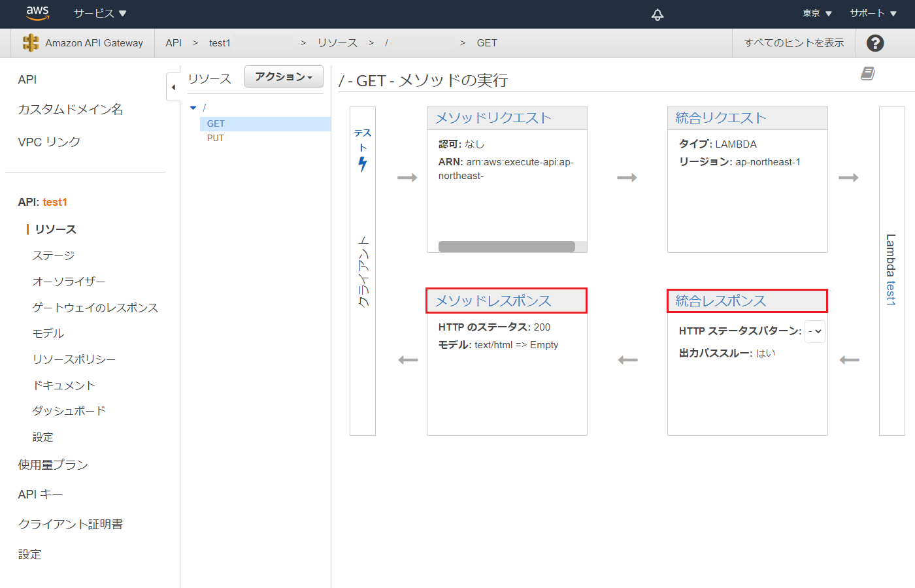
Task: Open 使用量プラン in sidebar
Action: pyautogui.click(x=53, y=465)
